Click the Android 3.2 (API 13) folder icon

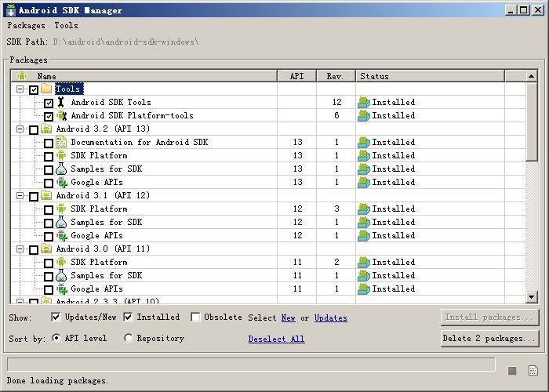click(46, 129)
